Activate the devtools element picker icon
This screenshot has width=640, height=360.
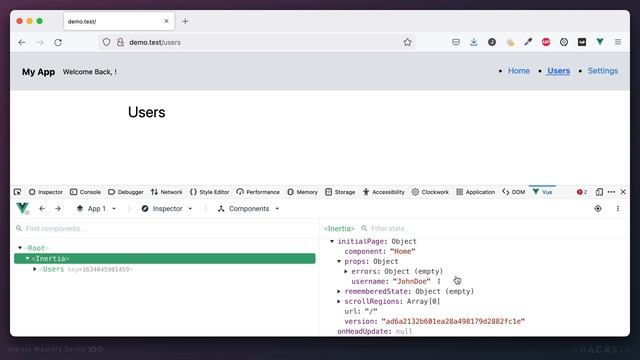point(17,192)
